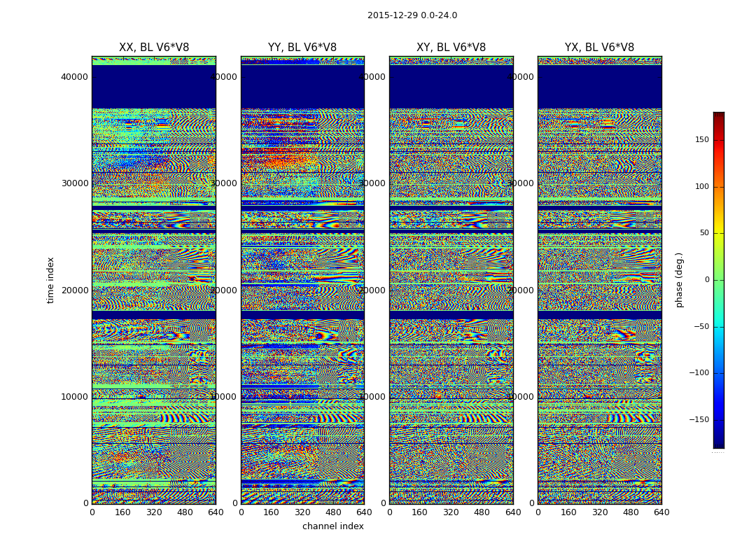This screenshot has height=560, width=735.
Task: Click inside the XX phase waterfall plot
Action: coord(154,280)
